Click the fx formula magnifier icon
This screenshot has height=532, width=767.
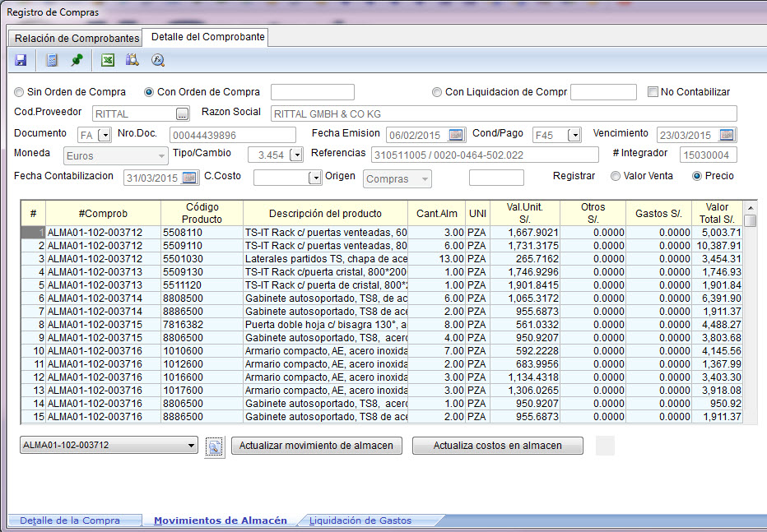point(158,60)
